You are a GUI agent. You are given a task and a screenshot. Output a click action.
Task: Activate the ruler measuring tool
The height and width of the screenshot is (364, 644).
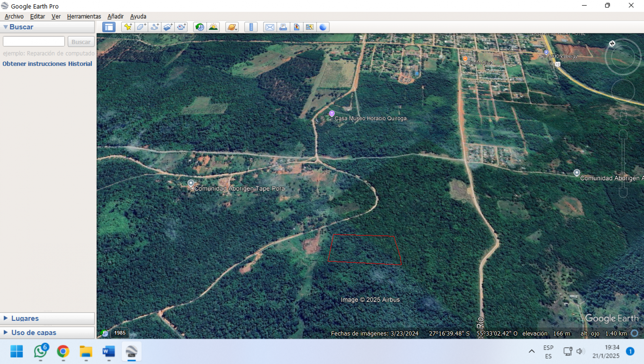pyautogui.click(x=251, y=27)
